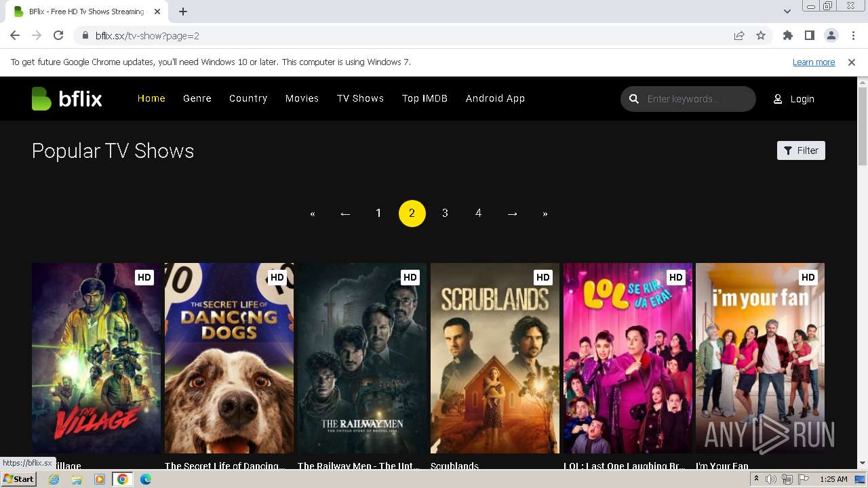Bookmark this page with star icon
Image resolution: width=868 pixels, height=488 pixels.
click(x=761, y=36)
